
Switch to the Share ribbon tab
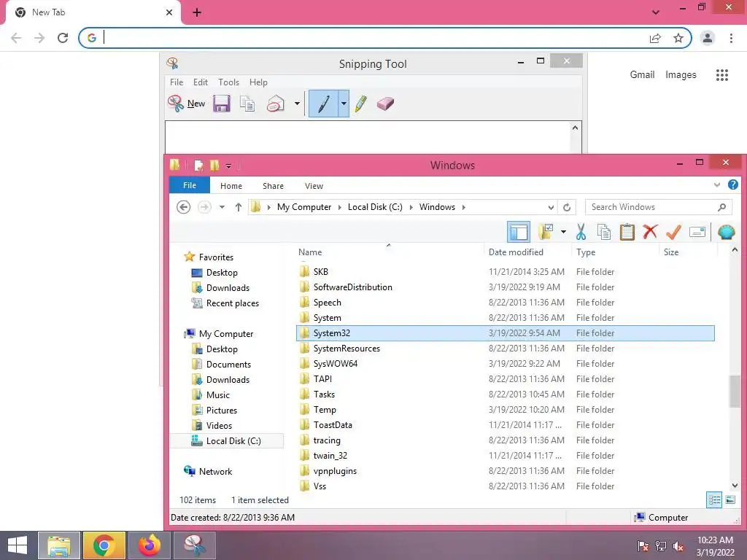pos(273,186)
